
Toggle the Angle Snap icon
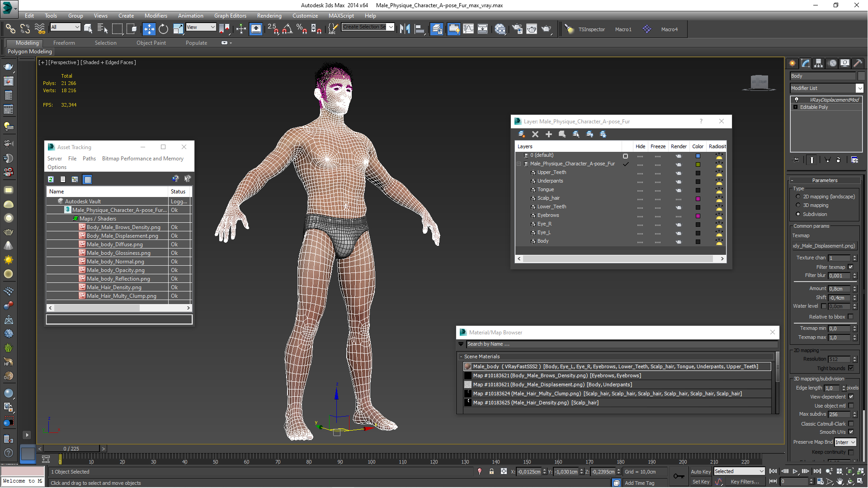(x=287, y=29)
